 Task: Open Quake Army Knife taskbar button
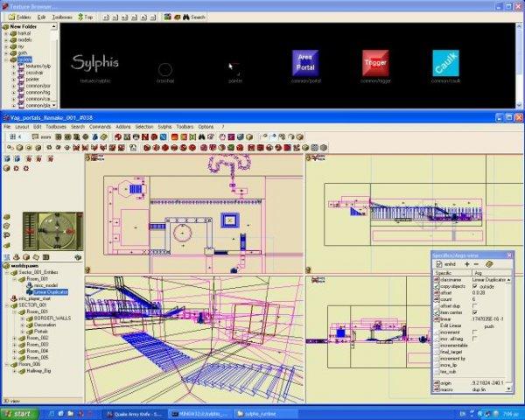[134, 414]
